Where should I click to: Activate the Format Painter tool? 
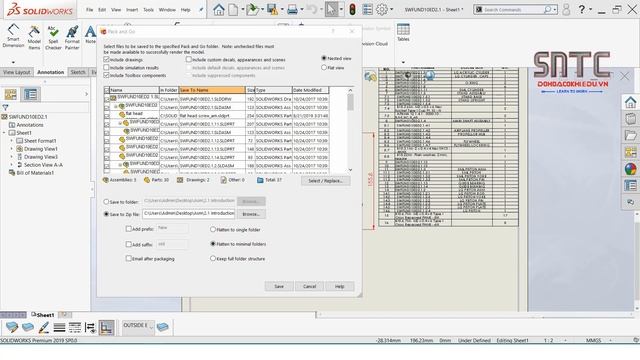click(x=72, y=38)
